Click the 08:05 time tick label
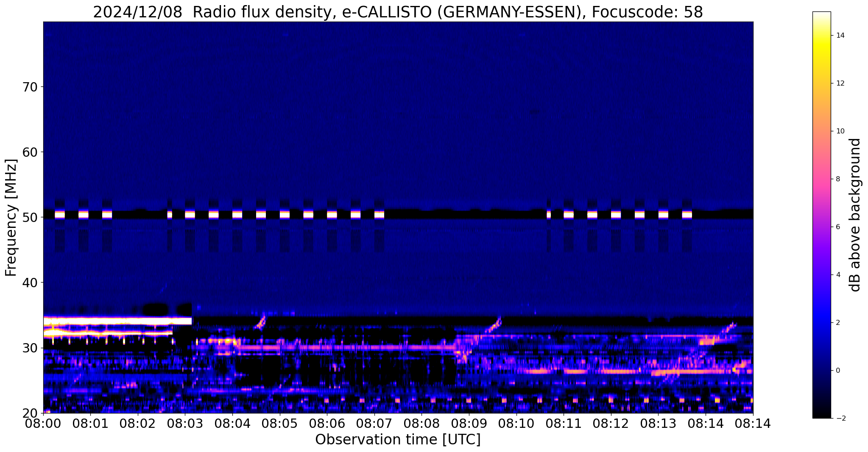The width and height of the screenshot is (868, 452). coord(280,423)
